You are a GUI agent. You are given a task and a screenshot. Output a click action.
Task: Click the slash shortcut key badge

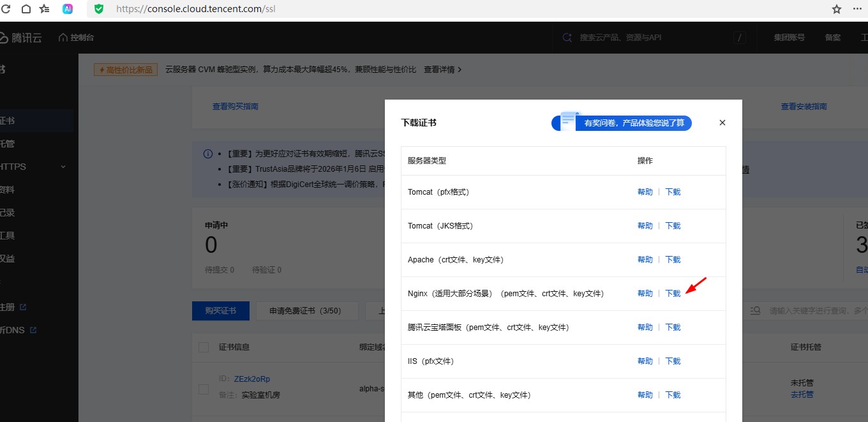click(739, 38)
